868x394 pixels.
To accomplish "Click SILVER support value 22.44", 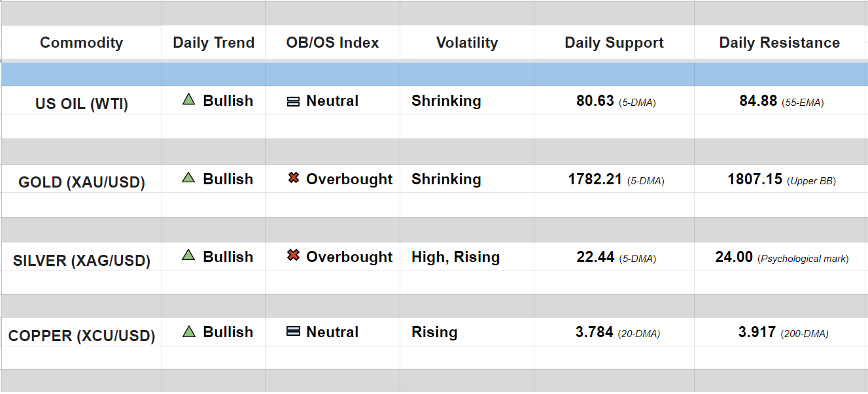I will [595, 257].
